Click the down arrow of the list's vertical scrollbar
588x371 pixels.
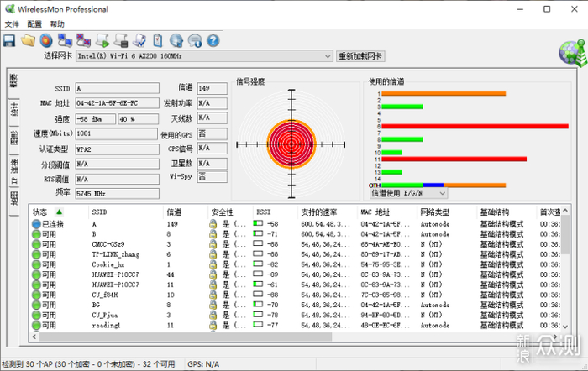point(565,327)
